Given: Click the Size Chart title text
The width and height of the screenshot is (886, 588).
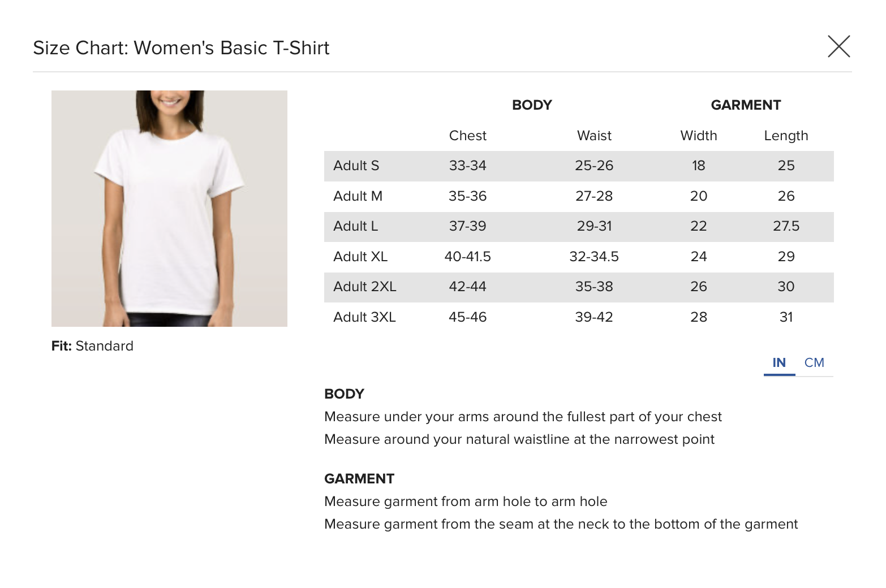Looking at the screenshot, I should [x=181, y=48].
